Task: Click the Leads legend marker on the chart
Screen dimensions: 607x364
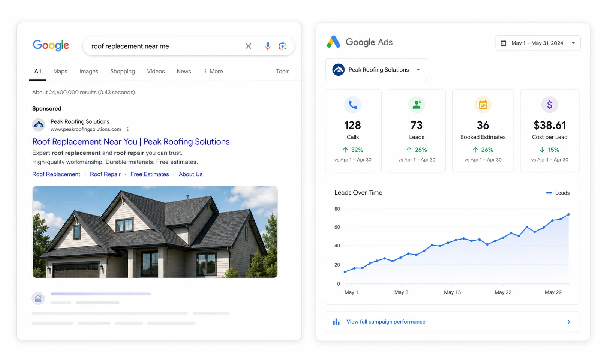Action: [549, 193]
